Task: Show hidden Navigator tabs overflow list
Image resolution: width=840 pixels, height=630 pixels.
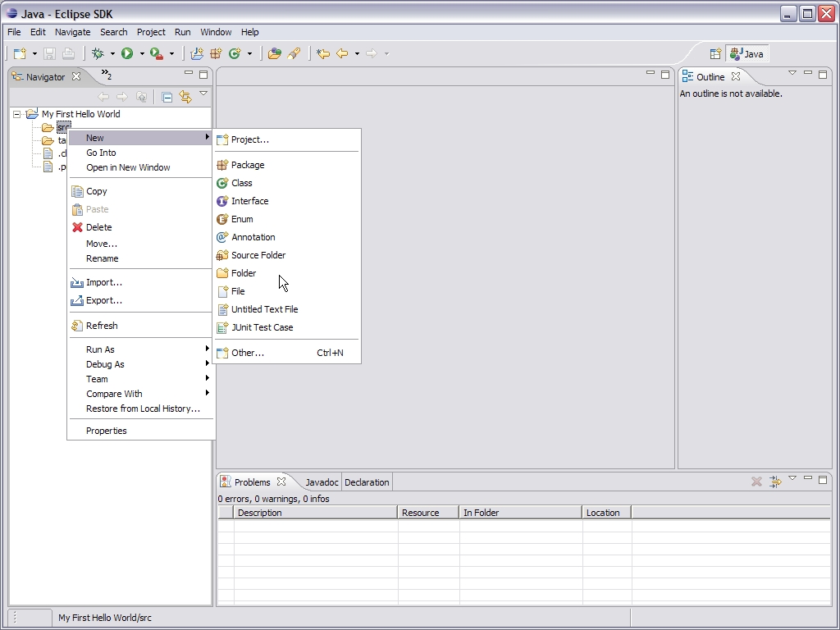Action: (107, 75)
